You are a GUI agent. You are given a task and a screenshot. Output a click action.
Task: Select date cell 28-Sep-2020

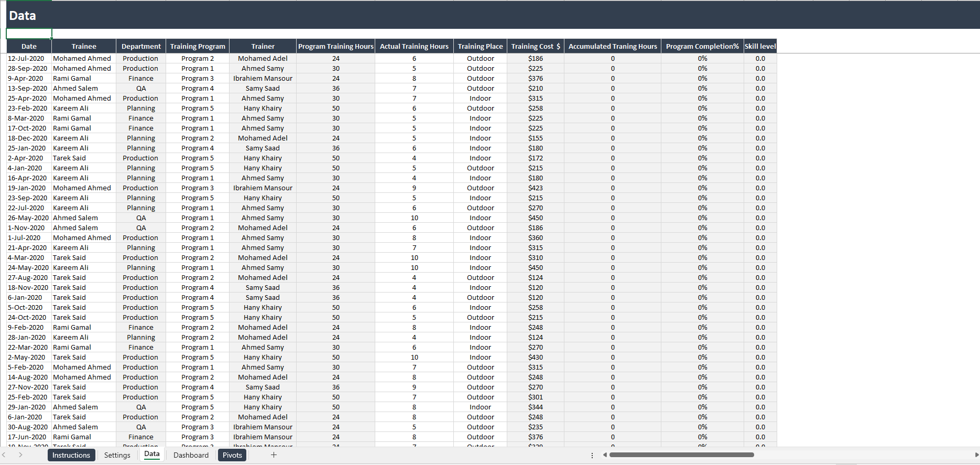29,69
